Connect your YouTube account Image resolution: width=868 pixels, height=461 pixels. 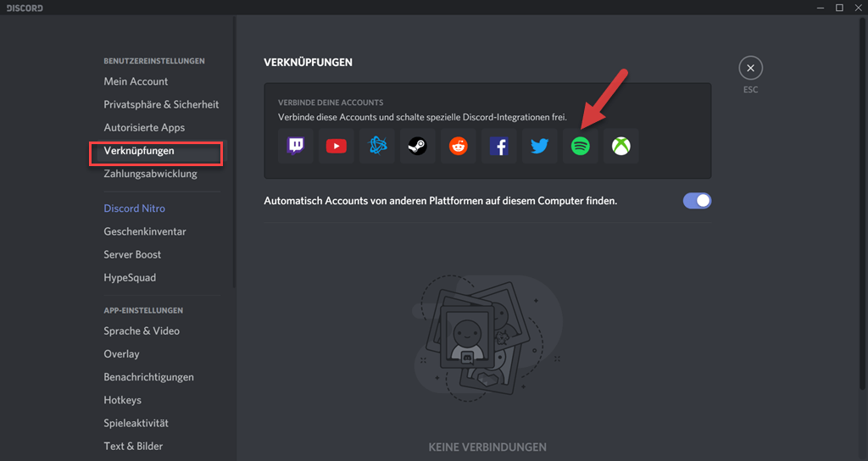pyautogui.click(x=336, y=146)
